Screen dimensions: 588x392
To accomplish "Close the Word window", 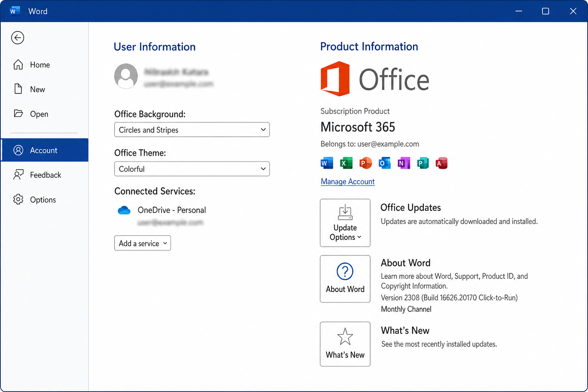I will coord(573,11).
